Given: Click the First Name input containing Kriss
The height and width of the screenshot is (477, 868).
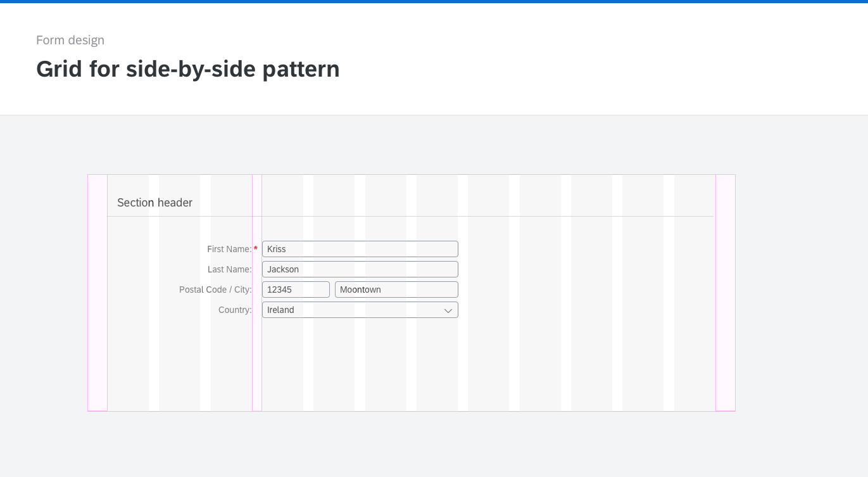Looking at the screenshot, I should point(360,248).
